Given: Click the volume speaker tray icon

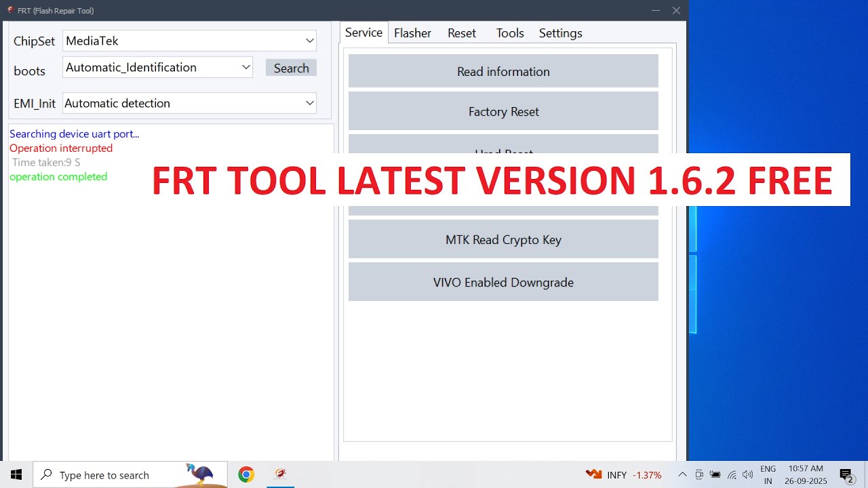Looking at the screenshot, I should pos(748,474).
